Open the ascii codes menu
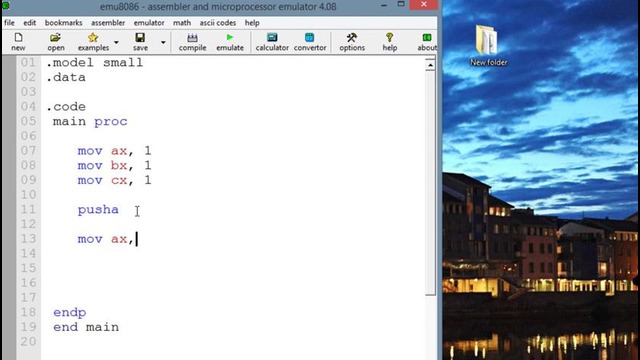Image resolution: width=640 pixels, height=360 pixels. click(x=218, y=23)
